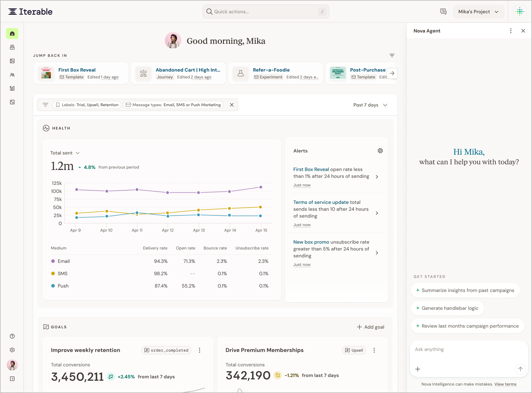Image resolution: width=532 pixels, height=393 pixels.
Task: Open the Improve weekly retention options menu
Action: 200,350
